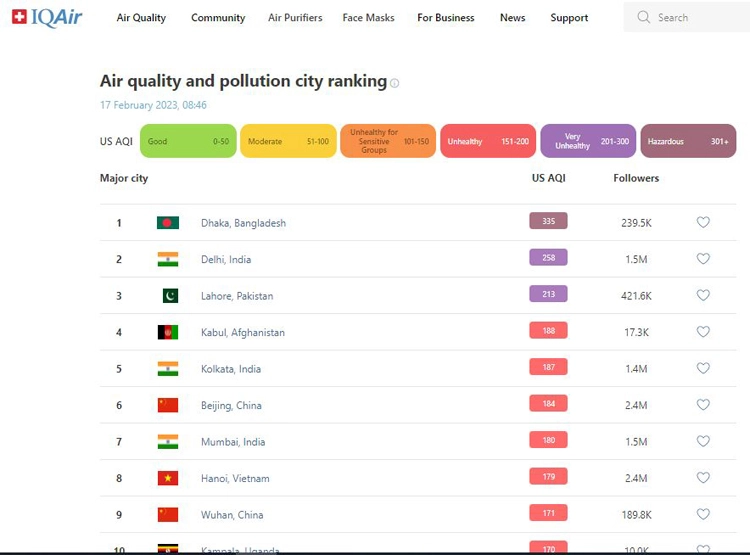The width and height of the screenshot is (750, 555).
Task: Click the green Good 0-50 legend swatch
Action: [188, 141]
